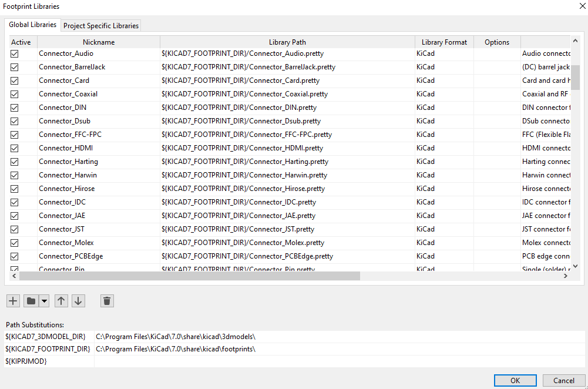Select KiCad format cell for Connector_JAE

click(444, 216)
